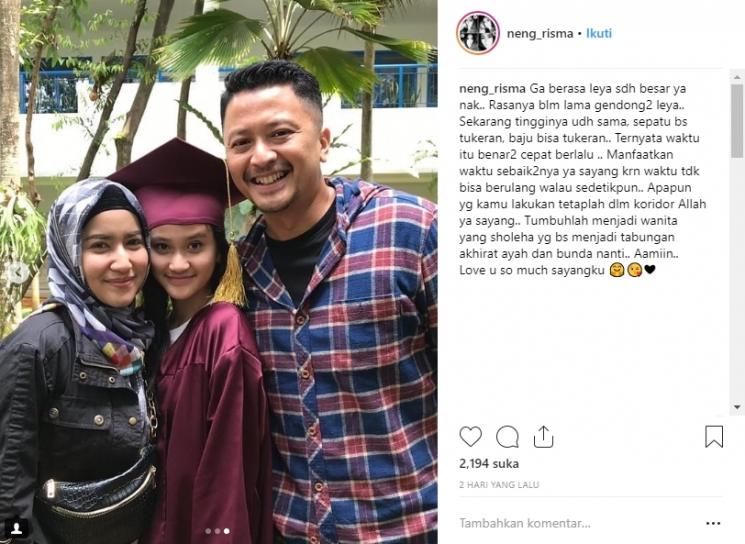Open neng_risma username in caption
The width and height of the screenshot is (745, 544).
coord(492,88)
